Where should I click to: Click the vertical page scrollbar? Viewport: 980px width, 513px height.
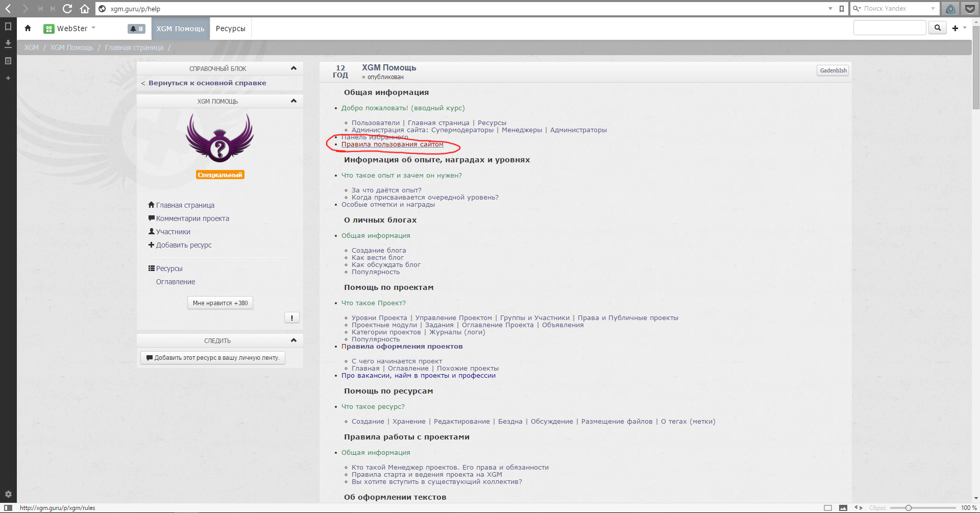[976, 67]
